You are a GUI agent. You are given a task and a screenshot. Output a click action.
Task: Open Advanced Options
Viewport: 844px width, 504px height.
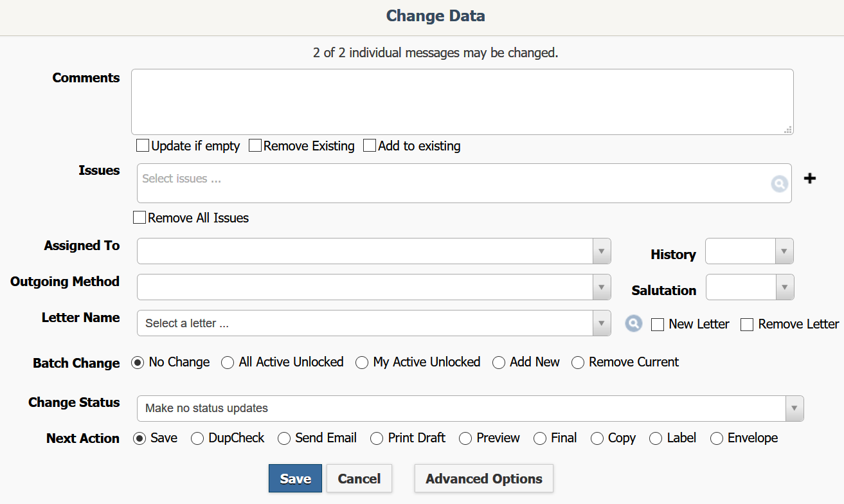(x=483, y=479)
